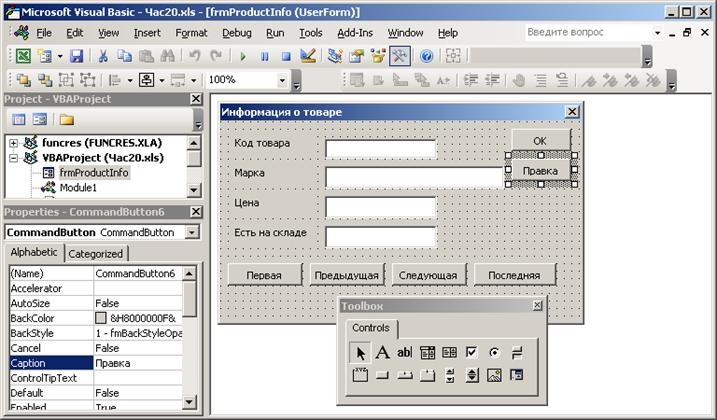Viewport: 717px width, 420px height.
Task: Click the View Microsoft Excel toolbar icon
Action: [23, 56]
